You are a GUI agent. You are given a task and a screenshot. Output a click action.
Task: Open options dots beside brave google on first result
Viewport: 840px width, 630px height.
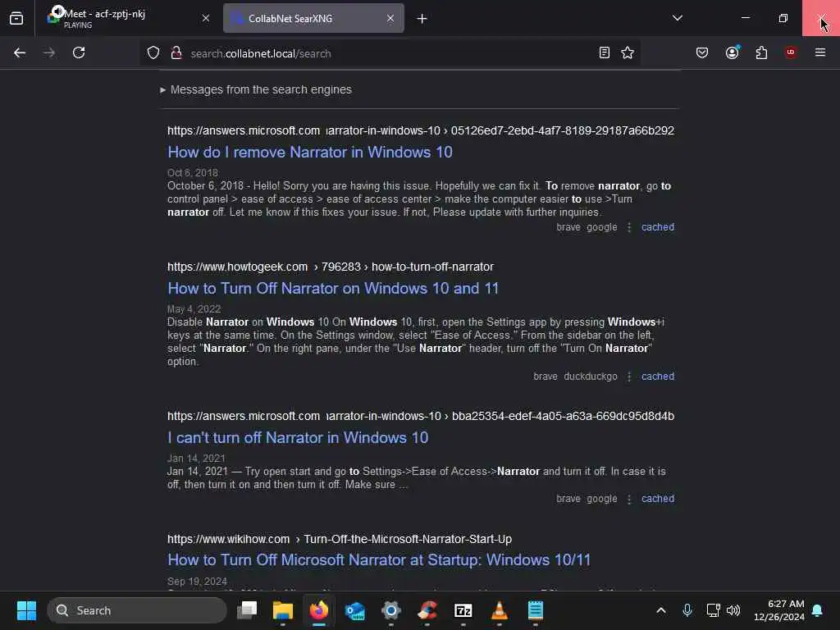(629, 228)
